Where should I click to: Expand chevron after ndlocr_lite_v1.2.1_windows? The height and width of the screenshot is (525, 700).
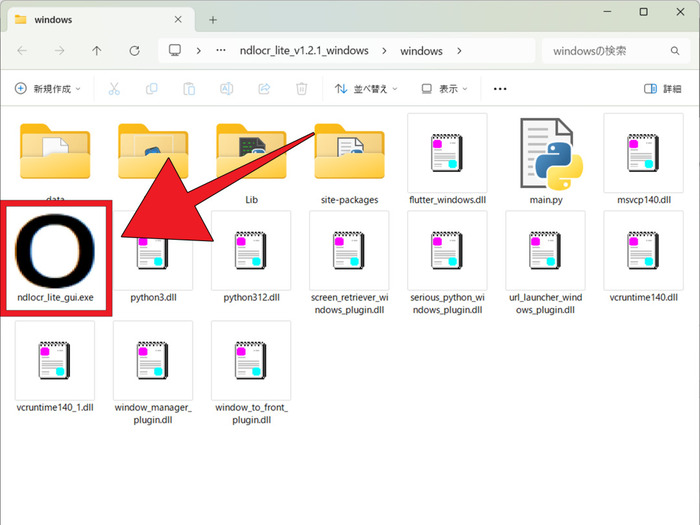pos(384,51)
